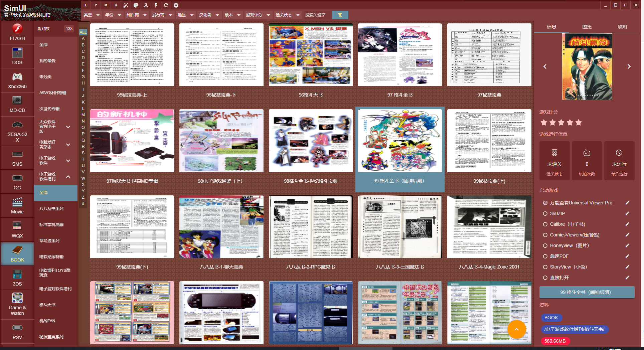
Task: Click the clear filter button
Action: point(340,15)
